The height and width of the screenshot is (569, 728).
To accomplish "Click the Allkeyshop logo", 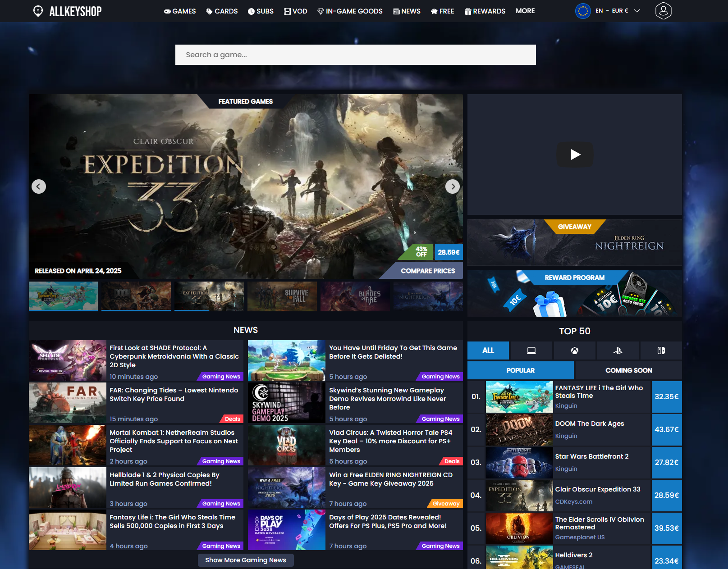I will pos(68,11).
